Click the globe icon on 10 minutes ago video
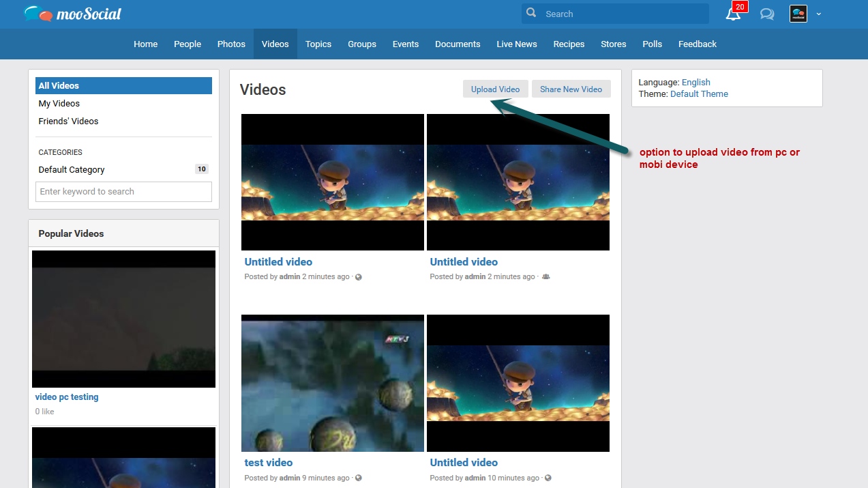The height and width of the screenshot is (488, 868). click(548, 478)
